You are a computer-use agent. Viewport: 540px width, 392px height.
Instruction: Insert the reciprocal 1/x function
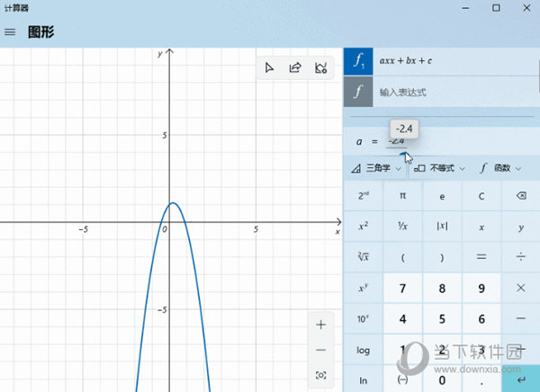coord(402,227)
